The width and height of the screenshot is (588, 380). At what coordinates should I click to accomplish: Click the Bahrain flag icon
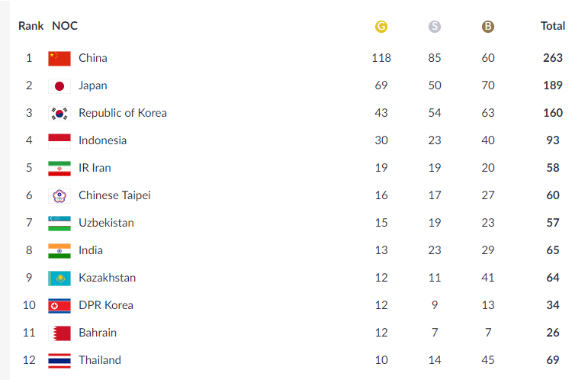[x=59, y=333]
